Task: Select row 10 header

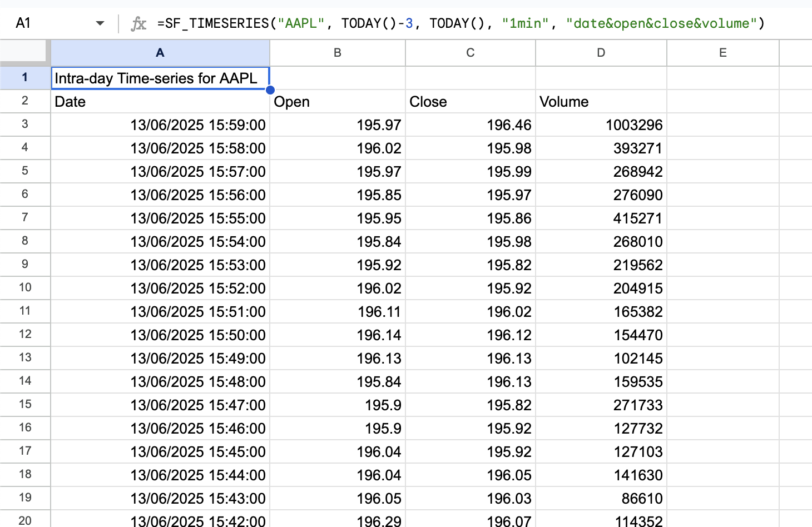Action: point(24,288)
